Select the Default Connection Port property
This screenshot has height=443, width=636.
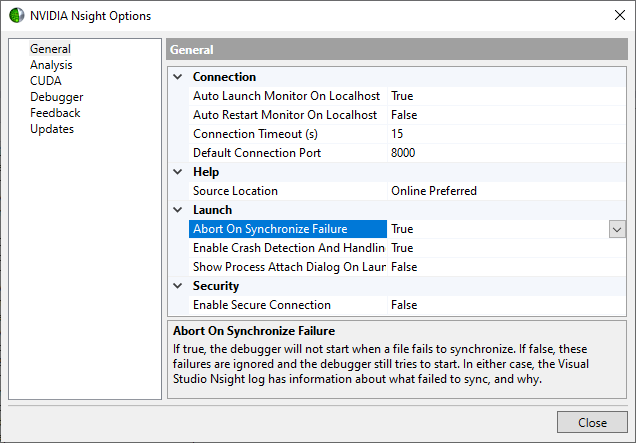pyautogui.click(x=288, y=153)
